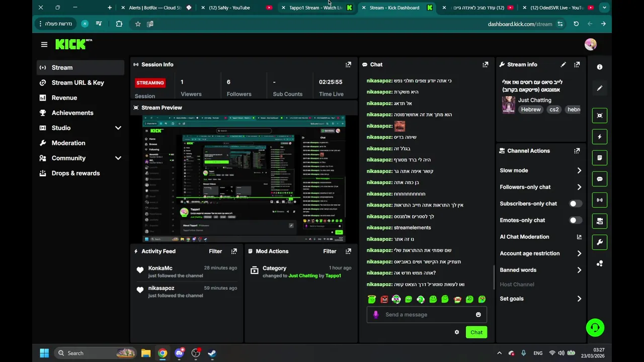Click the dashboard.kick.com address bar
This screenshot has width=644, height=362.
[520, 24]
